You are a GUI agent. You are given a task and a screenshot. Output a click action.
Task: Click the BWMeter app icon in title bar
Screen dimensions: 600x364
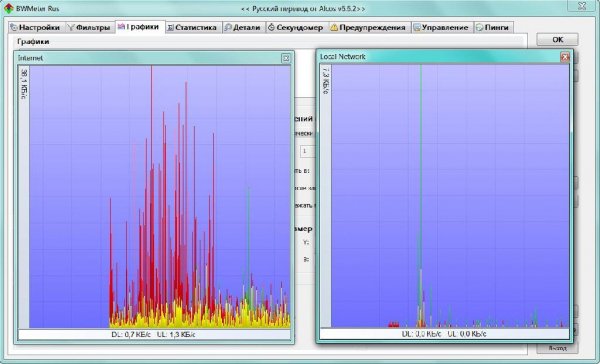click(x=8, y=8)
